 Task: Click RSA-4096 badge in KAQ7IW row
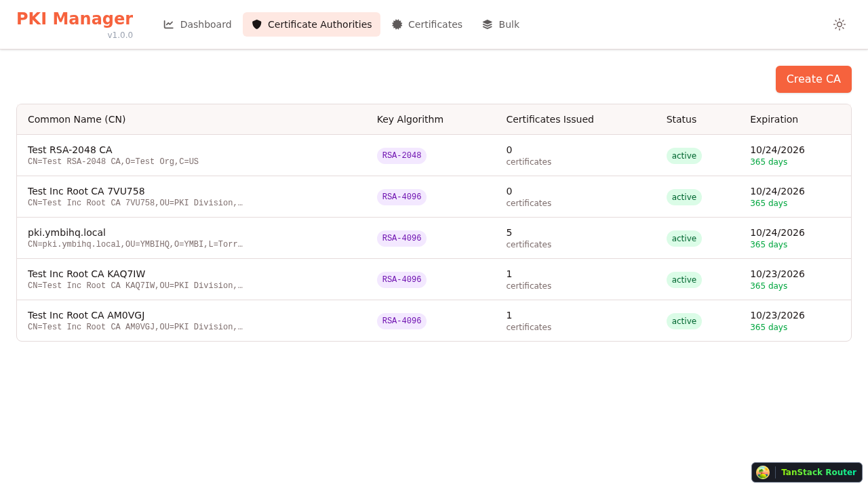point(401,280)
